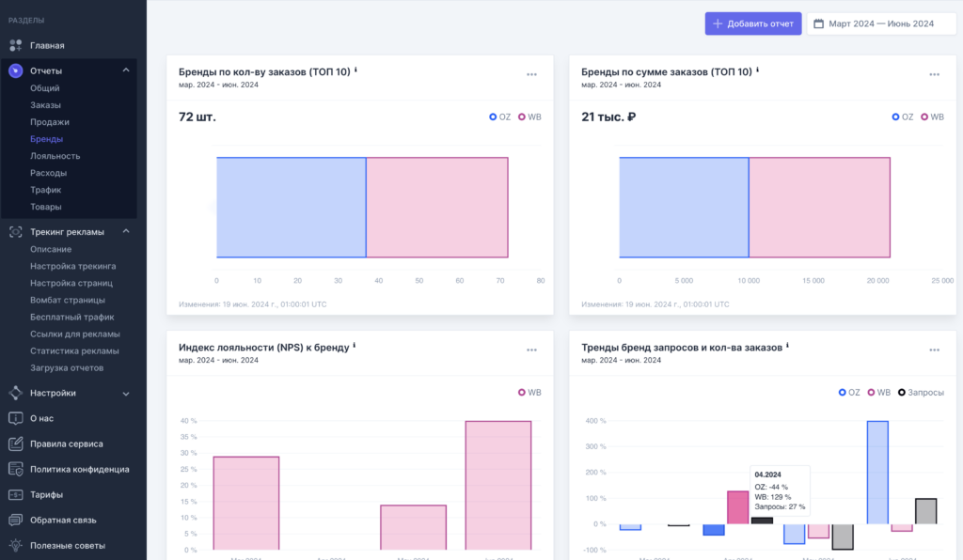Click blue OZ bar in orders count chart
Screen dimensions: 963x560
click(x=292, y=208)
